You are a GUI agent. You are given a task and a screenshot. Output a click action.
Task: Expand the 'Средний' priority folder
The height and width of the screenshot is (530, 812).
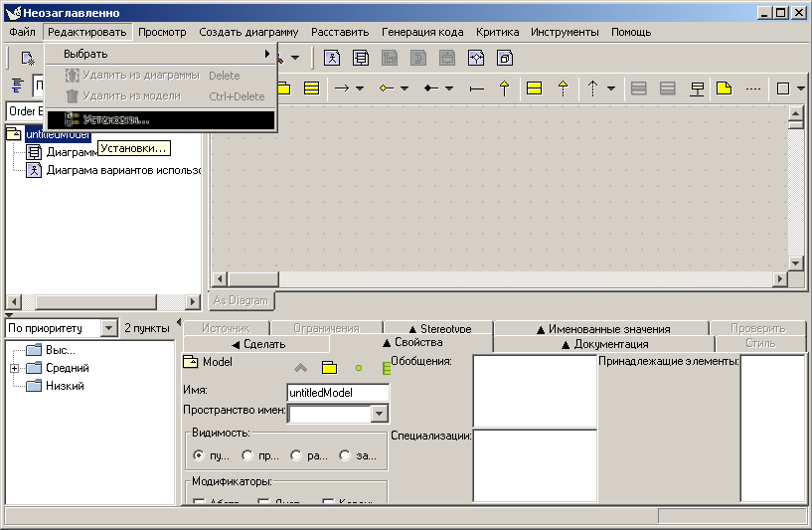pos(15,368)
